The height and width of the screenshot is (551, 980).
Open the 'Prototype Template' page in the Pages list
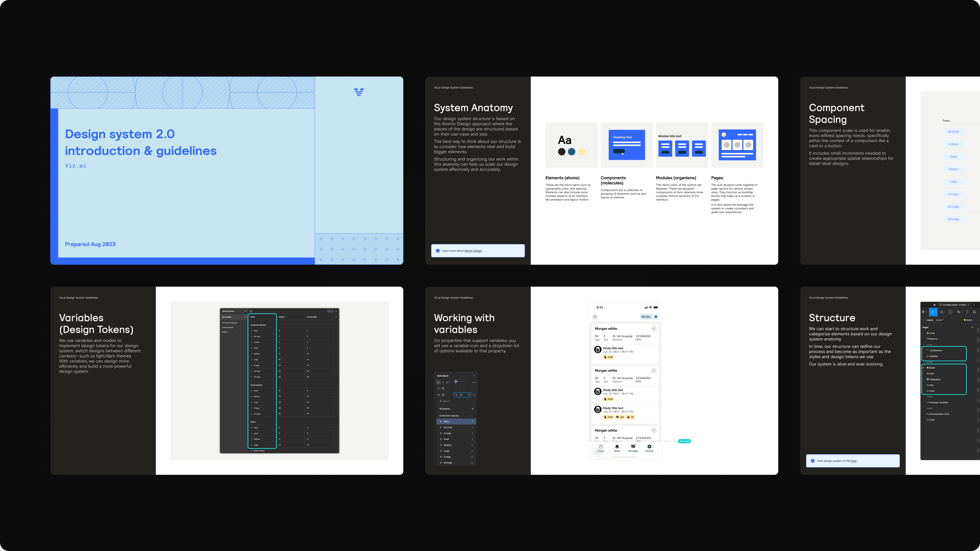(938, 402)
